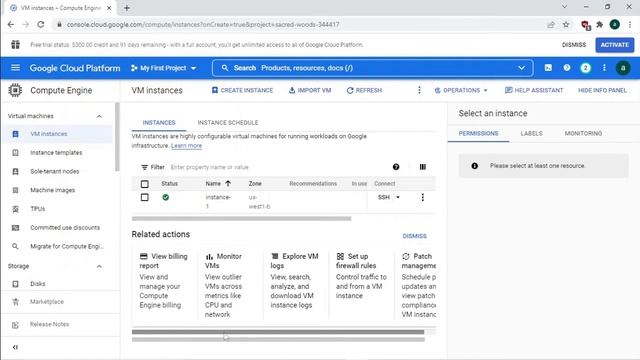Refresh the VM instances list

click(x=364, y=90)
